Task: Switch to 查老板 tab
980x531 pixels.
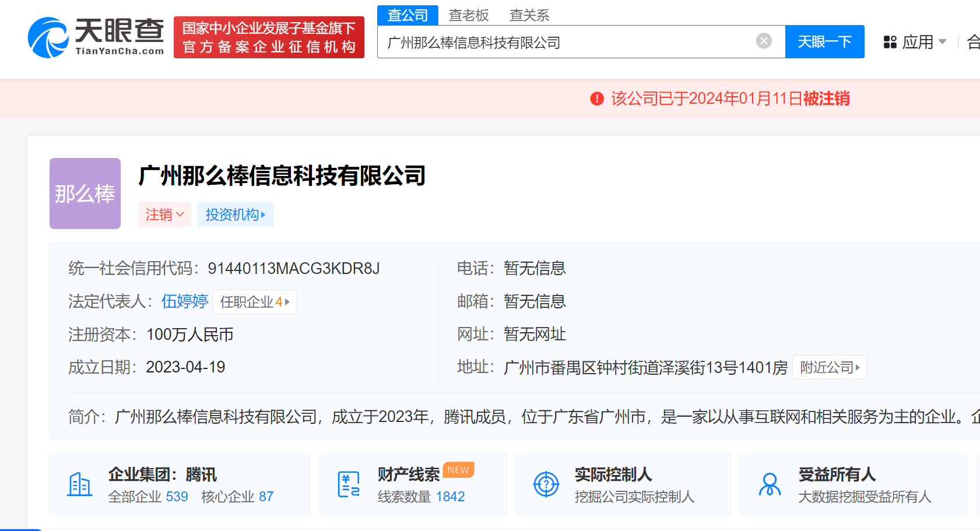Action: coord(469,15)
